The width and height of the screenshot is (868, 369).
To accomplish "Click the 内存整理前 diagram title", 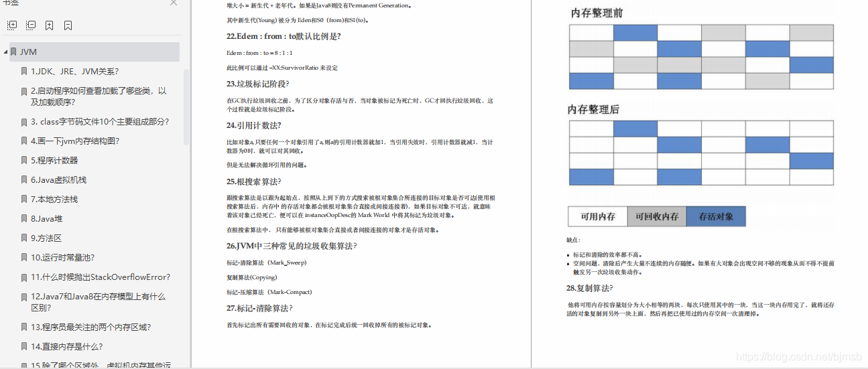I will point(598,13).
